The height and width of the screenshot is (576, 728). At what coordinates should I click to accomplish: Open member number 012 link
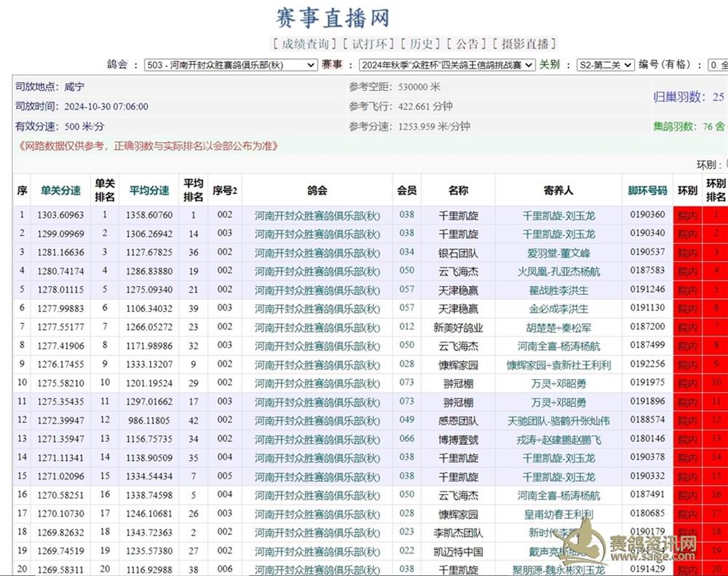407,326
